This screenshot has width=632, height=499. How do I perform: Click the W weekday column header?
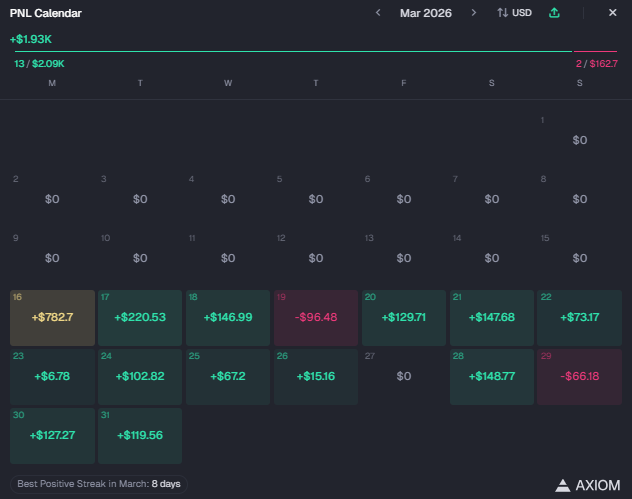point(228,83)
